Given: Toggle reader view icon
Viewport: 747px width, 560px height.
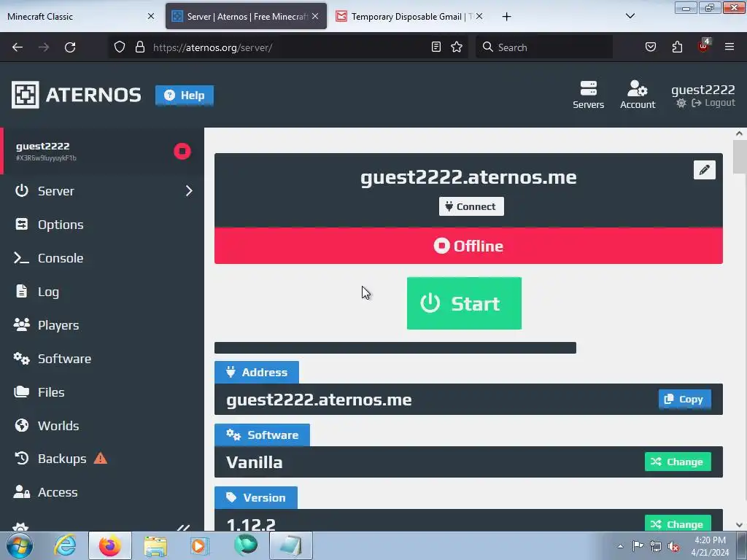Looking at the screenshot, I should pyautogui.click(x=436, y=47).
